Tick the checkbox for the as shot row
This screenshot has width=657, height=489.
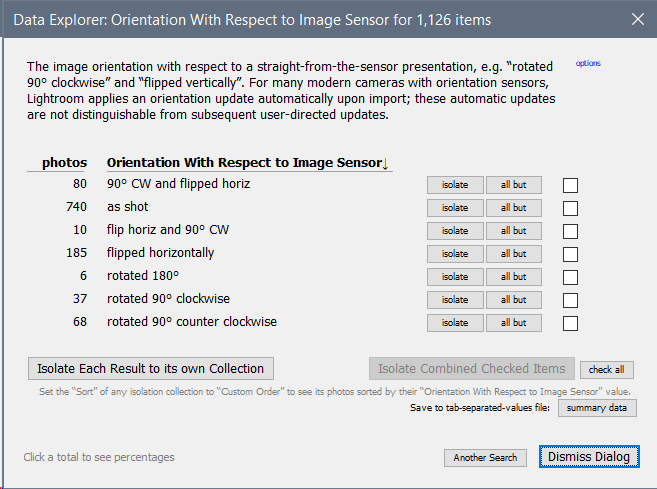pyautogui.click(x=570, y=208)
